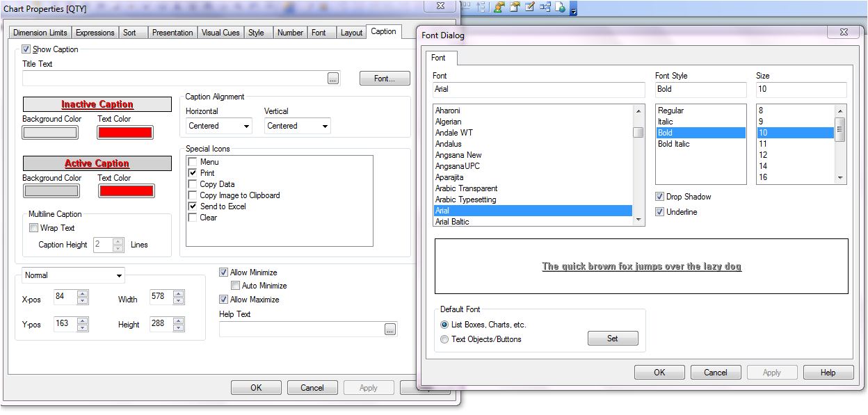Select Regular in Font Style list
The image size is (868, 415).
click(701, 111)
